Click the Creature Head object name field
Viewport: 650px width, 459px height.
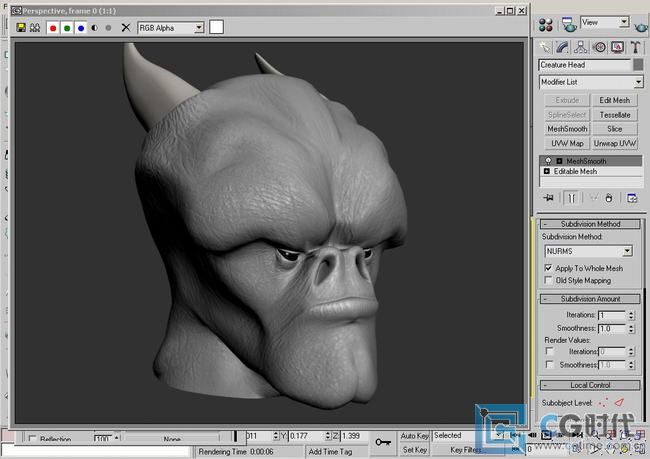585,65
